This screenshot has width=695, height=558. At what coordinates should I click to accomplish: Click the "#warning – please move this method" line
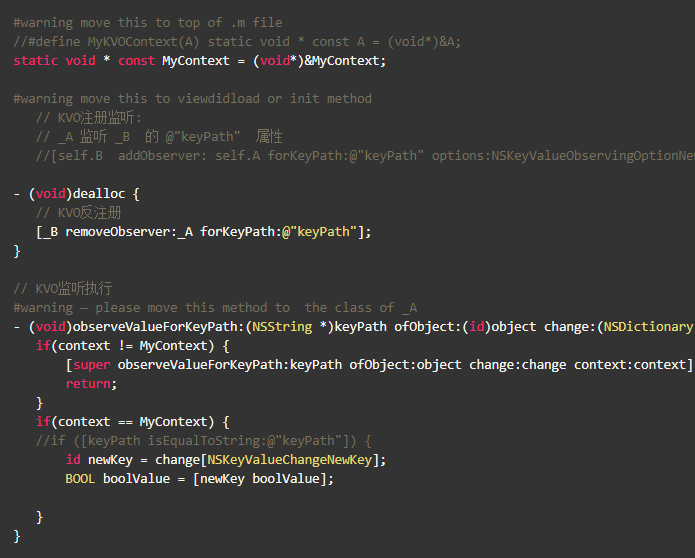point(215,307)
